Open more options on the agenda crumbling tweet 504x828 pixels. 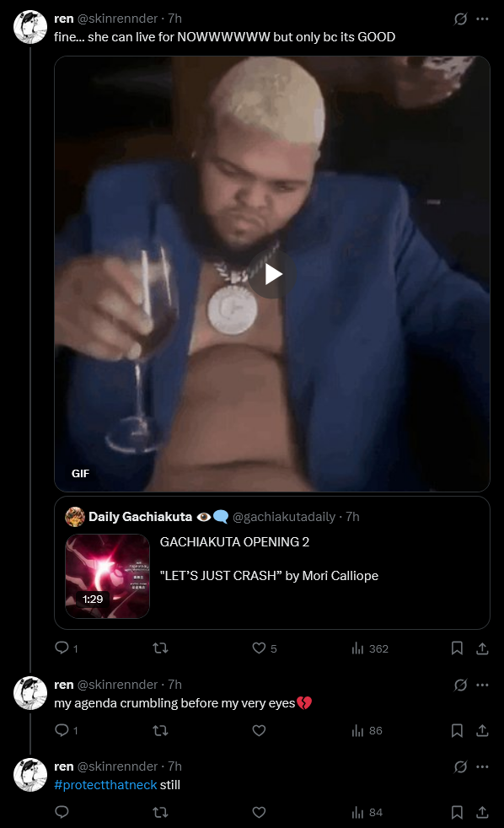click(x=482, y=685)
